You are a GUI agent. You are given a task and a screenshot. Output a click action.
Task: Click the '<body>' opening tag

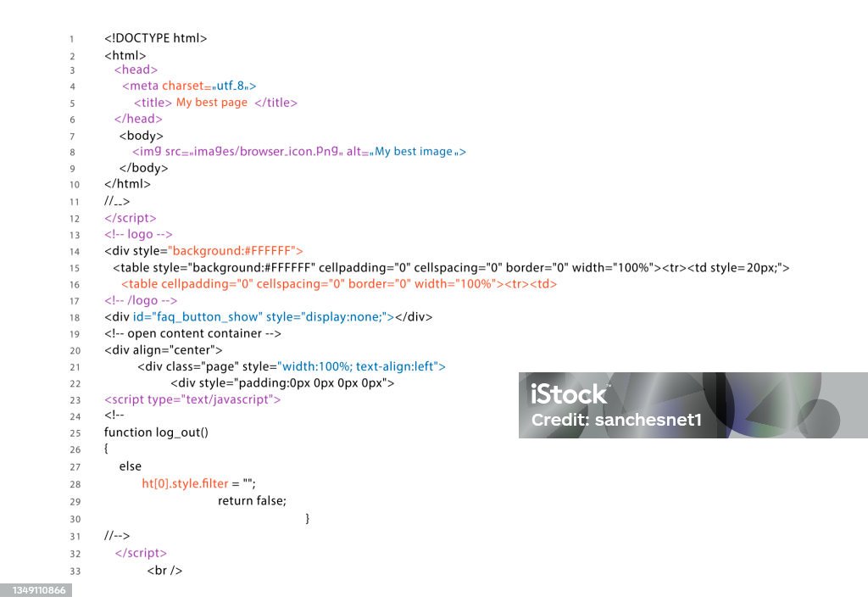(142, 136)
